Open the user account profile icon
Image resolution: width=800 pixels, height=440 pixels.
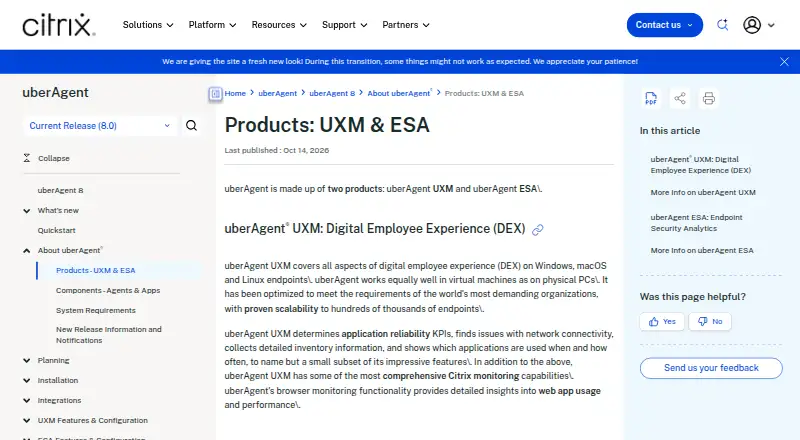coord(752,25)
